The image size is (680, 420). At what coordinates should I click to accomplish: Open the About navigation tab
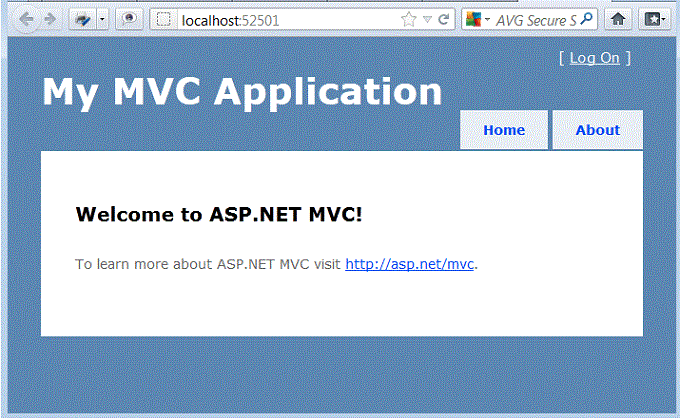[598, 130]
